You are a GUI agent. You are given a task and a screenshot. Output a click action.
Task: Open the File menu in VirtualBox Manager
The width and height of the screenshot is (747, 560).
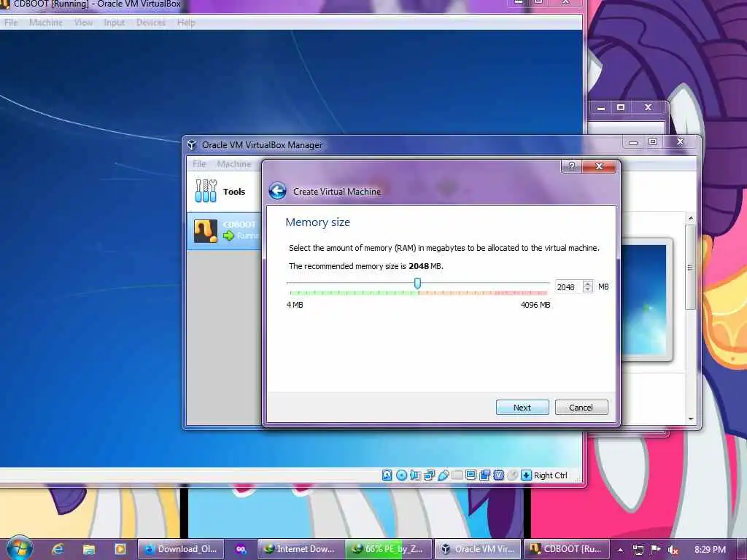tap(199, 164)
